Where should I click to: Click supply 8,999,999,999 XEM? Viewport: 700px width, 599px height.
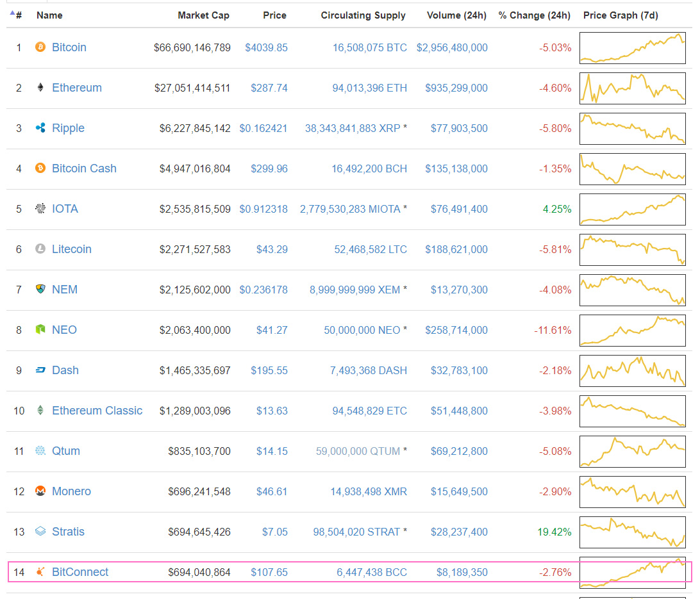355,290
